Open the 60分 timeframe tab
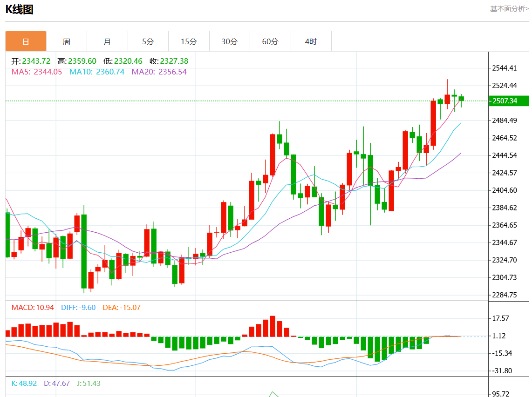Viewport: 532px width, 397px height. 270,41
